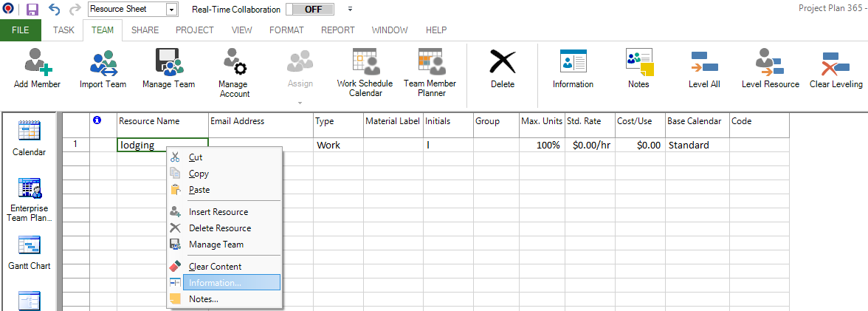The width and height of the screenshot is (868, 311).
Task: Switch to the PROJECT ribbon tab
Action: (x=195, y=30)
